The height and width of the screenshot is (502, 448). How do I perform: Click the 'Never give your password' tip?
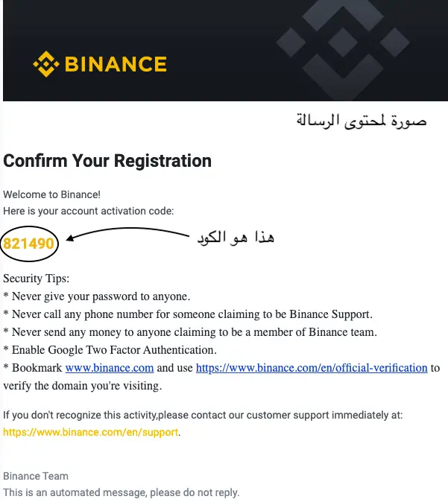pos(97,296)
